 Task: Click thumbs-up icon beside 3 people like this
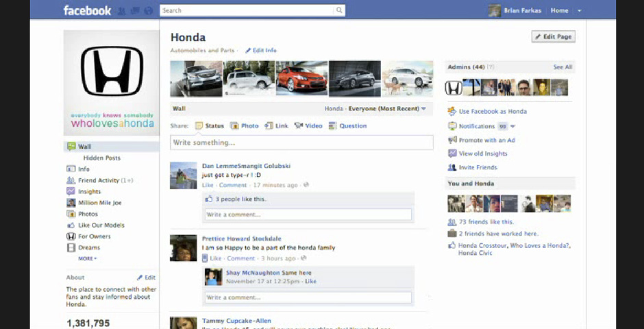pyautogui.click(x=209, y=199)
